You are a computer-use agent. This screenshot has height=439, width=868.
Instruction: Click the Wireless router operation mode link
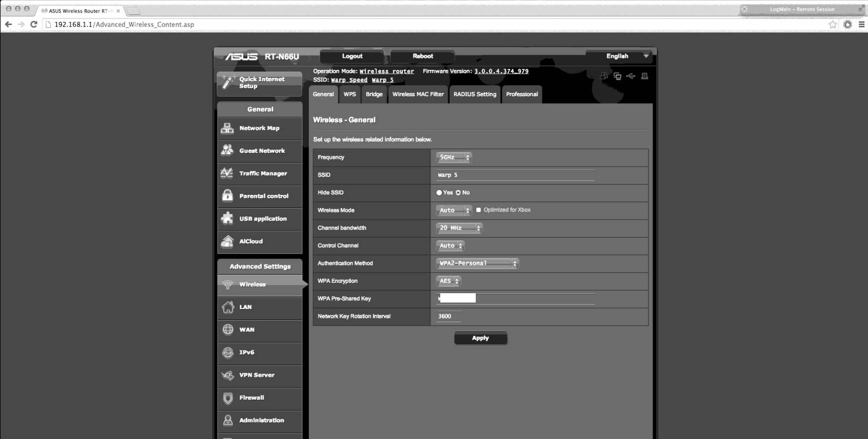(387, 72)
